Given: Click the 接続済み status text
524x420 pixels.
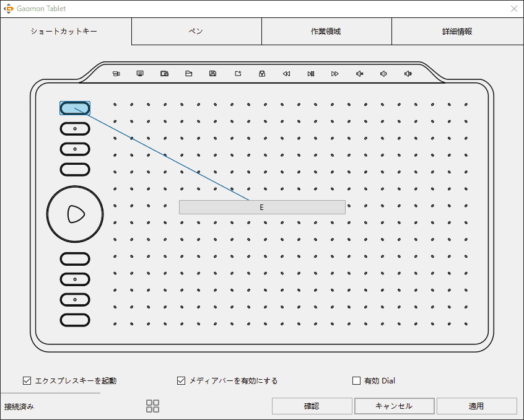Looking at the screenshot, I should tap(19, 406).
